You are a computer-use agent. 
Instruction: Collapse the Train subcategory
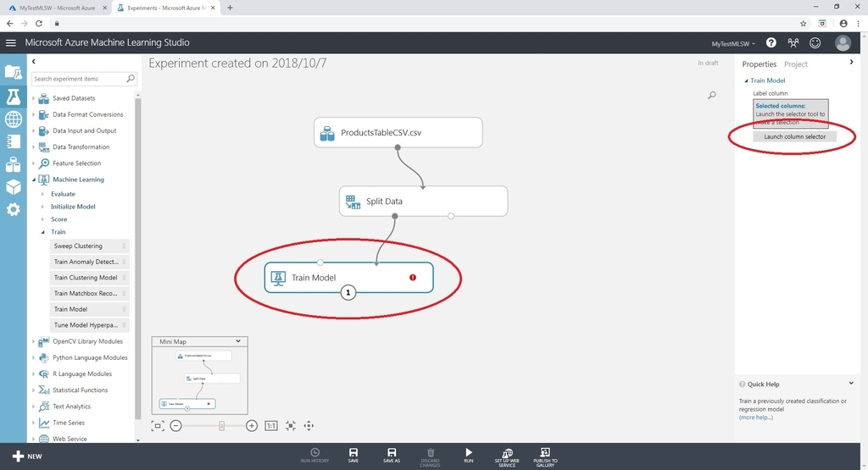coord(42,232)
